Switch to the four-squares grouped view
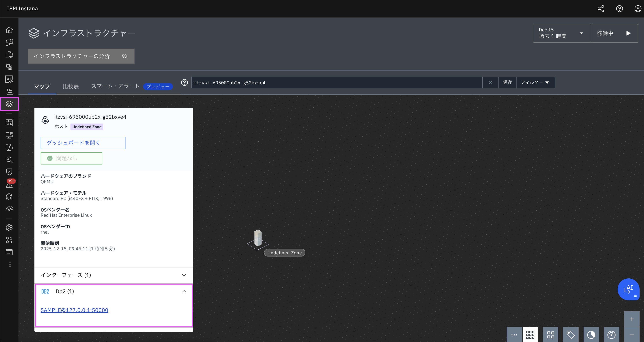The height and width of the screenshot is (342, 644). tap(550, 335)
